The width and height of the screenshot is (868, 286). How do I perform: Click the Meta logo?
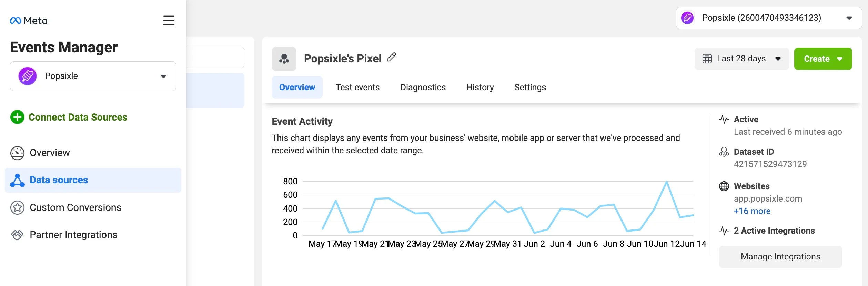point(29,21)
